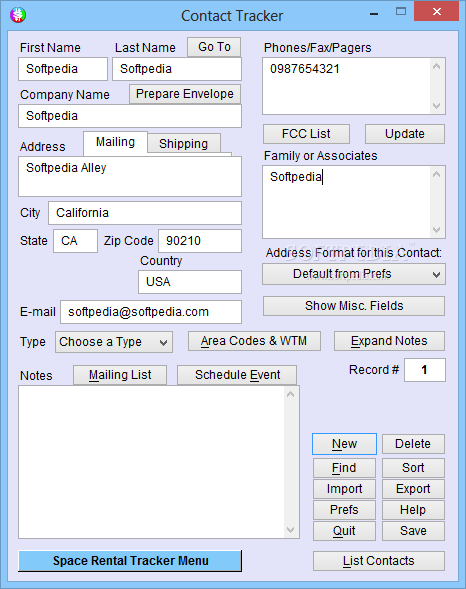This screenshot has width=466, height=589.
Task: Quit the Contact Tracker
Action: point(344,531)
